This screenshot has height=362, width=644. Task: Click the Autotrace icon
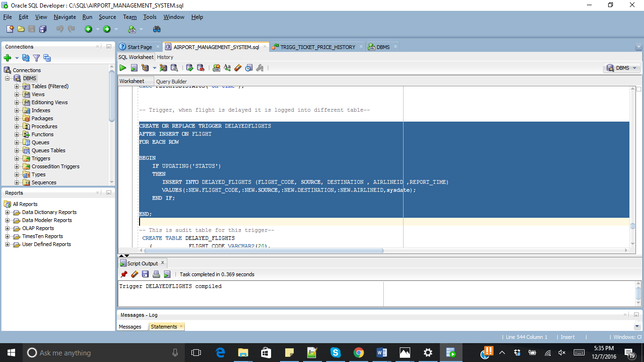point(163,68)
